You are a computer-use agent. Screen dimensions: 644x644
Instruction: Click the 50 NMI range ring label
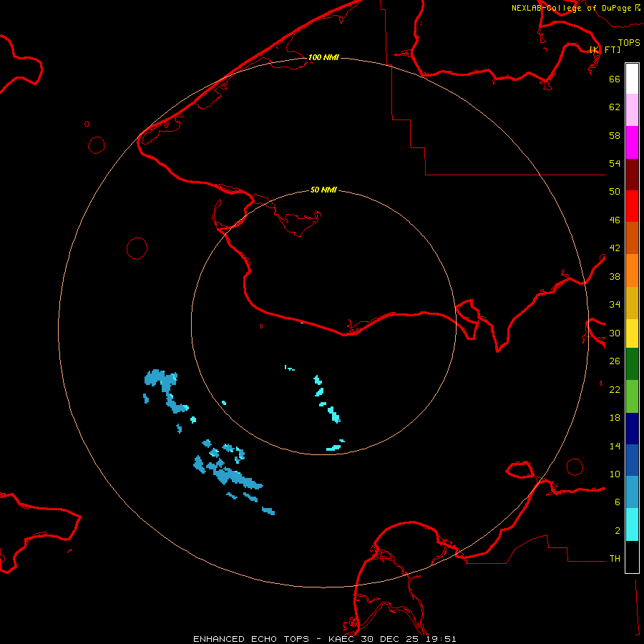(x=323, y=190)
